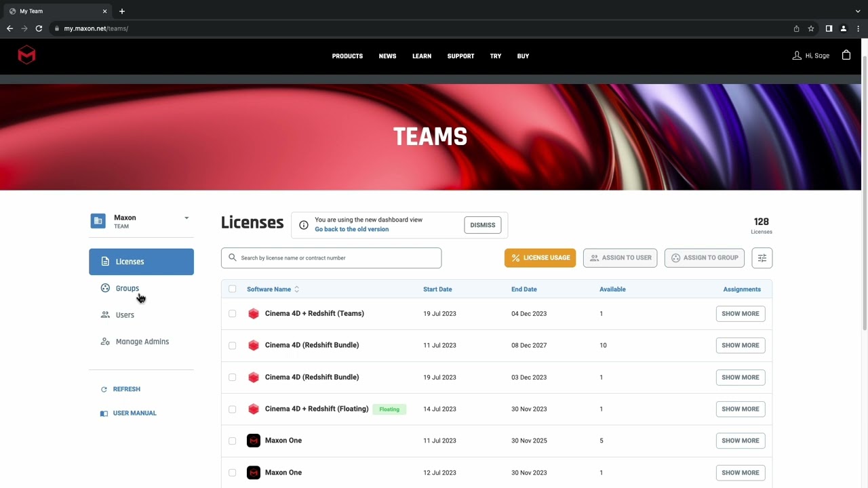Open the browser side panel icon

[x=829, y=28]
